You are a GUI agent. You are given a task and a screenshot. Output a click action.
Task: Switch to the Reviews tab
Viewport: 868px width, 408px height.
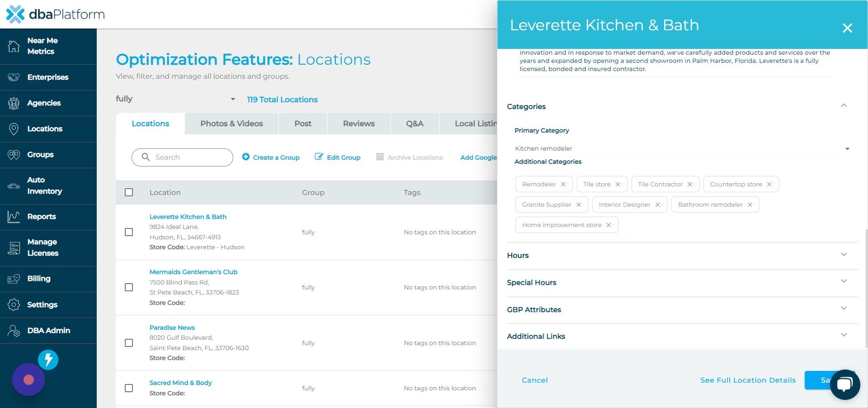pyautogui.click(x=359, y=123)
